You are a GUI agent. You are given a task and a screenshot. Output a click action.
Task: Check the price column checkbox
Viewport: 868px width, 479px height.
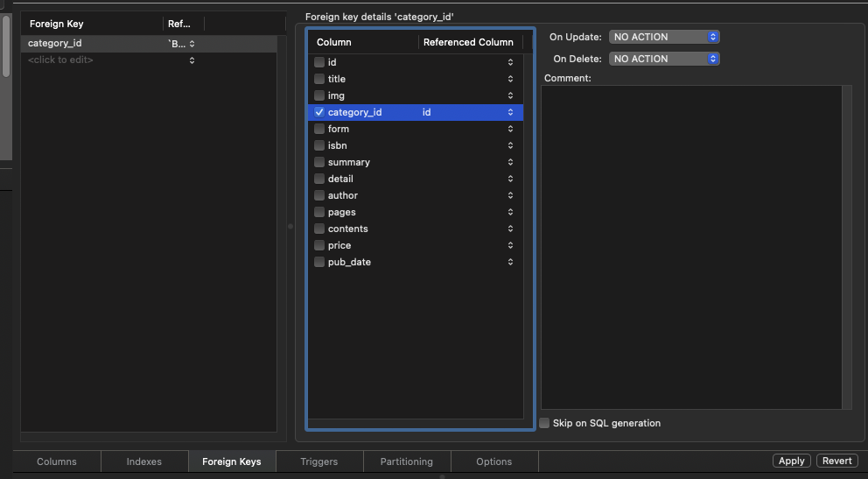tap(318, 245)
